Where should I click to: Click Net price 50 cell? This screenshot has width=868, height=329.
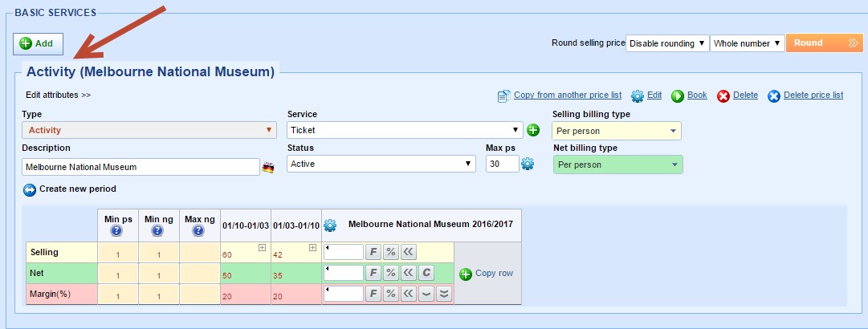tap(246, 273)
